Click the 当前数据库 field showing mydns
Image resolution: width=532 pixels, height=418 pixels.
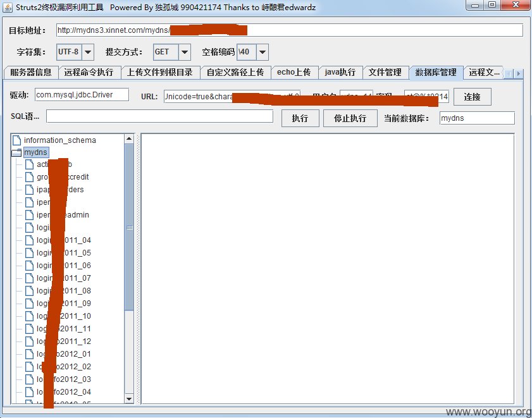click(477, 118)
